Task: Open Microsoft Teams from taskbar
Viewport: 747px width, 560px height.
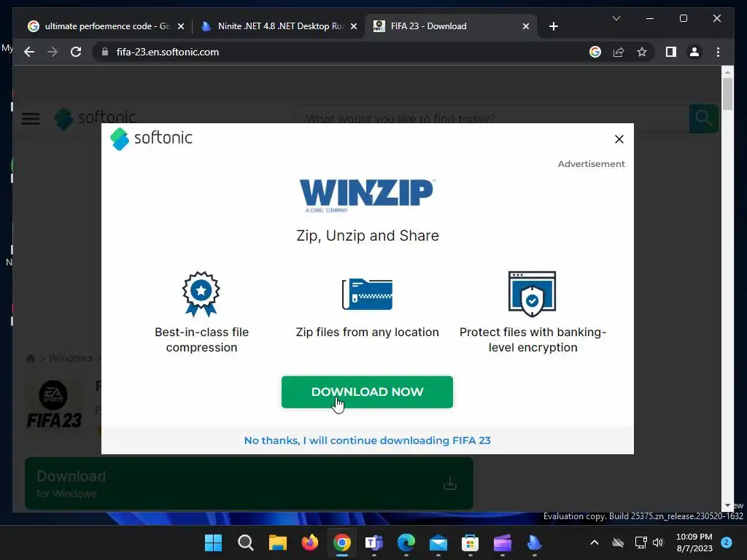Action: [374, 542]
